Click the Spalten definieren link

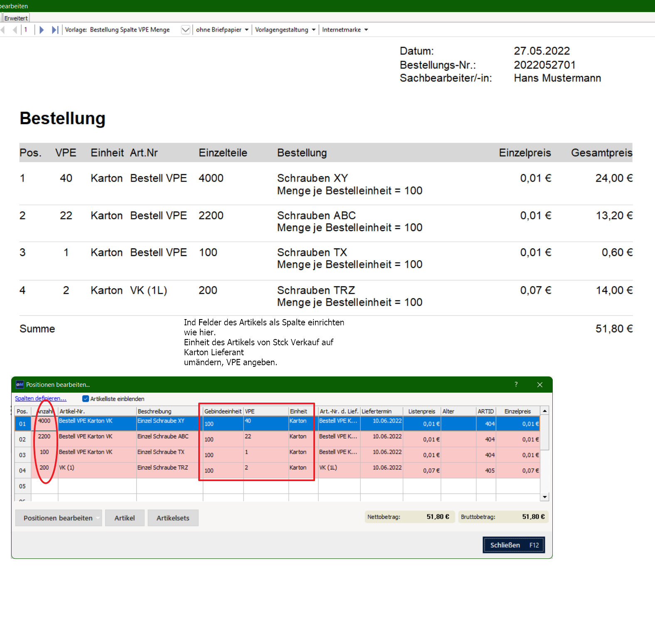[x=40, y=398]
